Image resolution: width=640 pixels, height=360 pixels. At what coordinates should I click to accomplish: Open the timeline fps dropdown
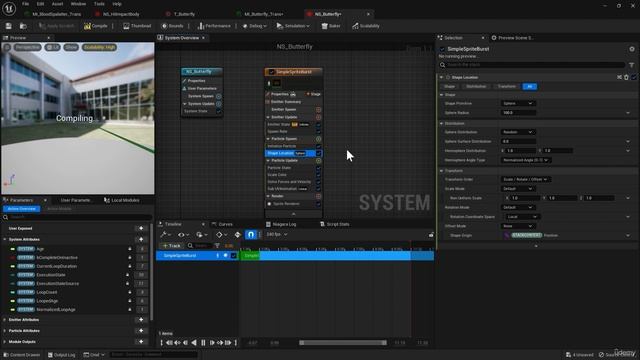pyautogui.click(x=277, y=235)
